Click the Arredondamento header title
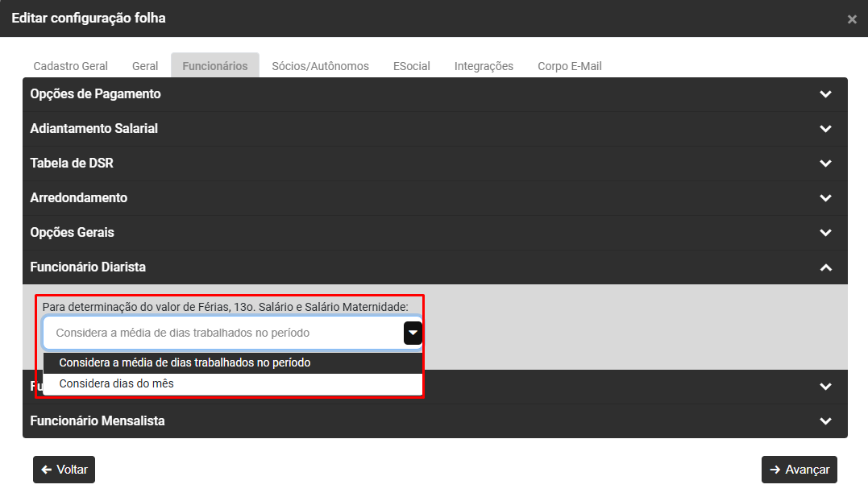 (79, 197)
